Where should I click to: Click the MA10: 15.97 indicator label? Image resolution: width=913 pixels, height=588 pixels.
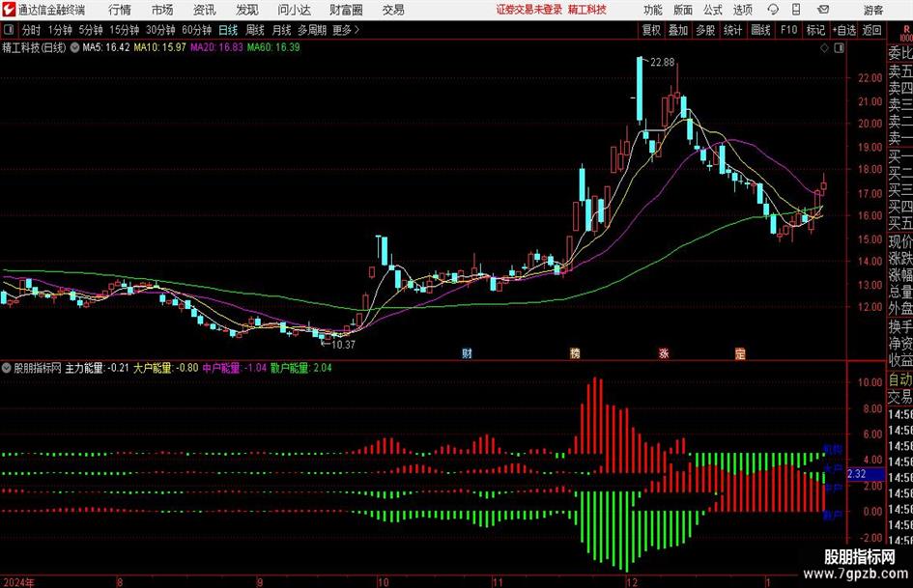click(x=159, y=47)
